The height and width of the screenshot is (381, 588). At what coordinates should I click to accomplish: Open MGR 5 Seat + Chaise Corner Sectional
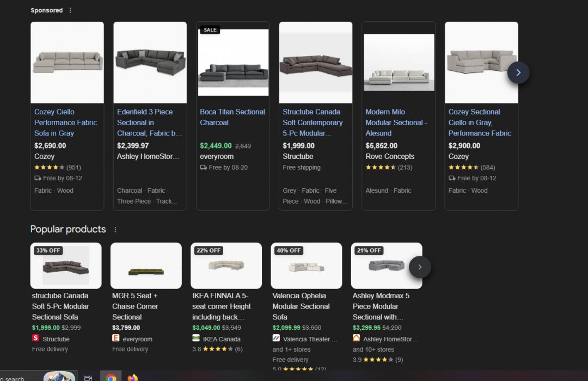click(x=135, y=306)
